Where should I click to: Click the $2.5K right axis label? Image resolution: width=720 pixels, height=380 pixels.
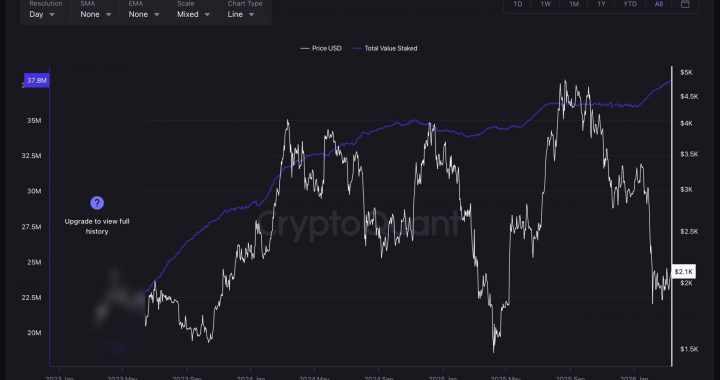click(x=689, y=232)
